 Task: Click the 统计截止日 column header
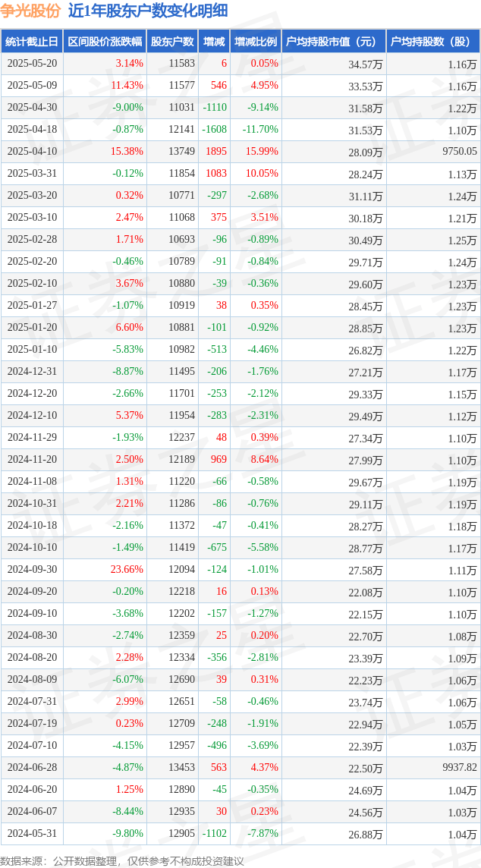(32, 41)
